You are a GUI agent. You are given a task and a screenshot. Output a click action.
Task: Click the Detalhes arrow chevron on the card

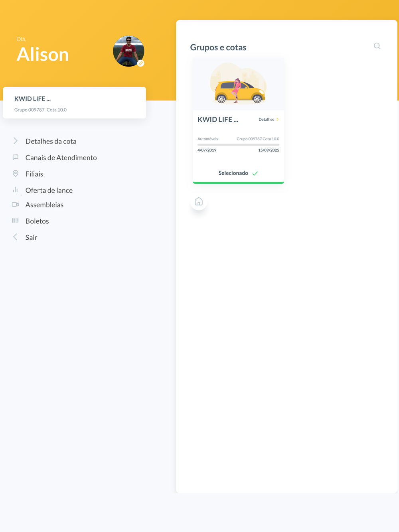[278, 119]
